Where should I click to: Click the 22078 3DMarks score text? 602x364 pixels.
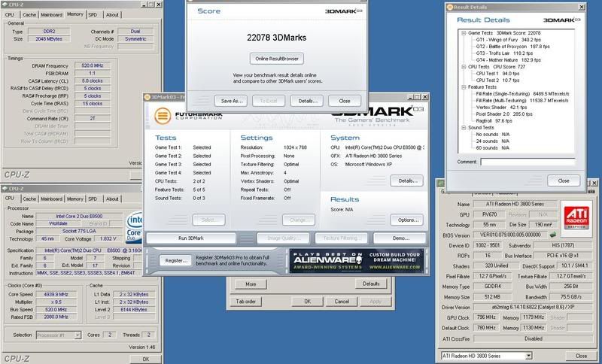(x=276, y=38)
